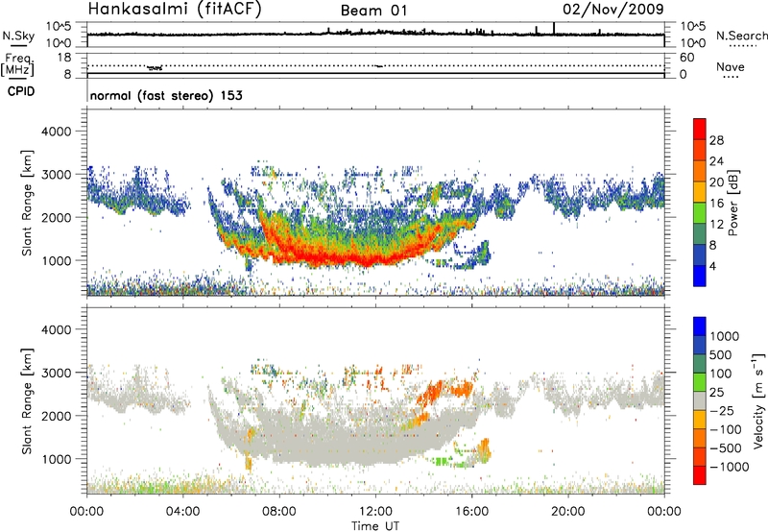Viewport: 768px width, 532px height.
Task: Click the 'N.Search' legend label
Action: pos(741,36)
